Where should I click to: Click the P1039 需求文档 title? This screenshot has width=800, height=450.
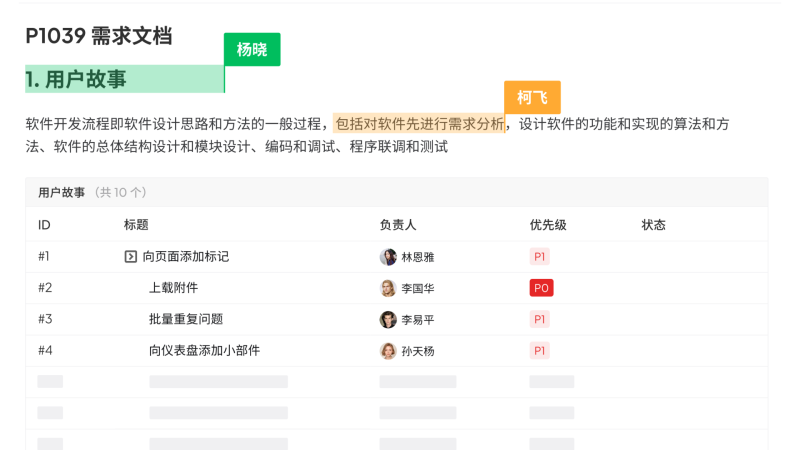(x=99, y=36)
